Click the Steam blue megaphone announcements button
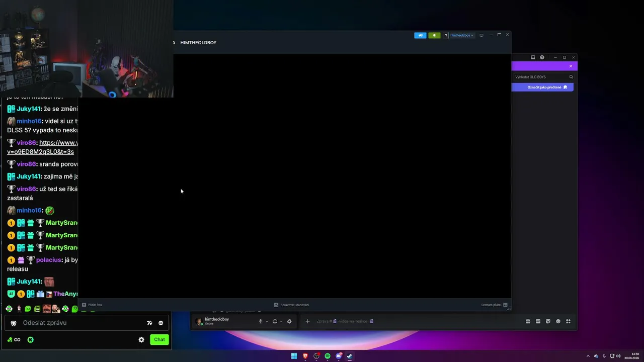This screenshot has height=362, width=644. 420,35
